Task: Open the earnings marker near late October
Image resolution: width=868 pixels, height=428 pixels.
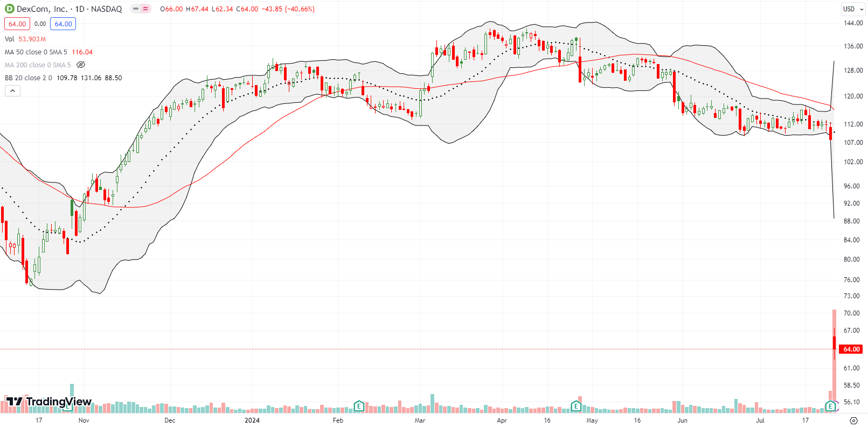Action: coord(68,406)
